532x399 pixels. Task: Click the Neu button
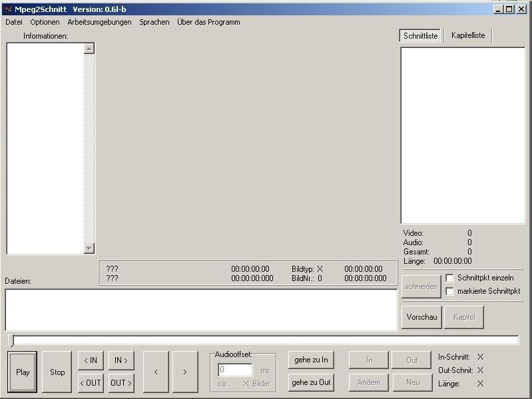click(413, 382)
